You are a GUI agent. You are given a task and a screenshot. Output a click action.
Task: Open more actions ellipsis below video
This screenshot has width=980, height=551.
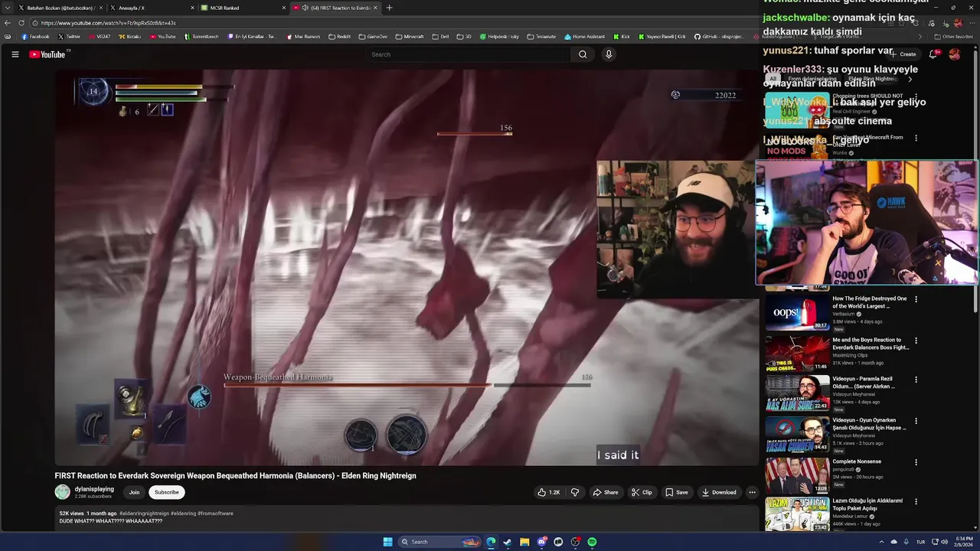pyautogui.click(x=752, y=492)
